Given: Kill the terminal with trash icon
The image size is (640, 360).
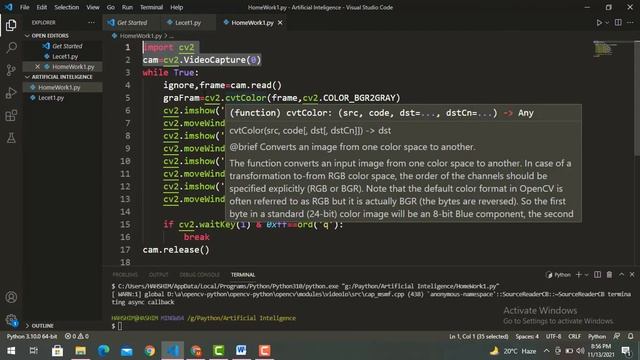Looking at the screenshot, I should [609, 275].
